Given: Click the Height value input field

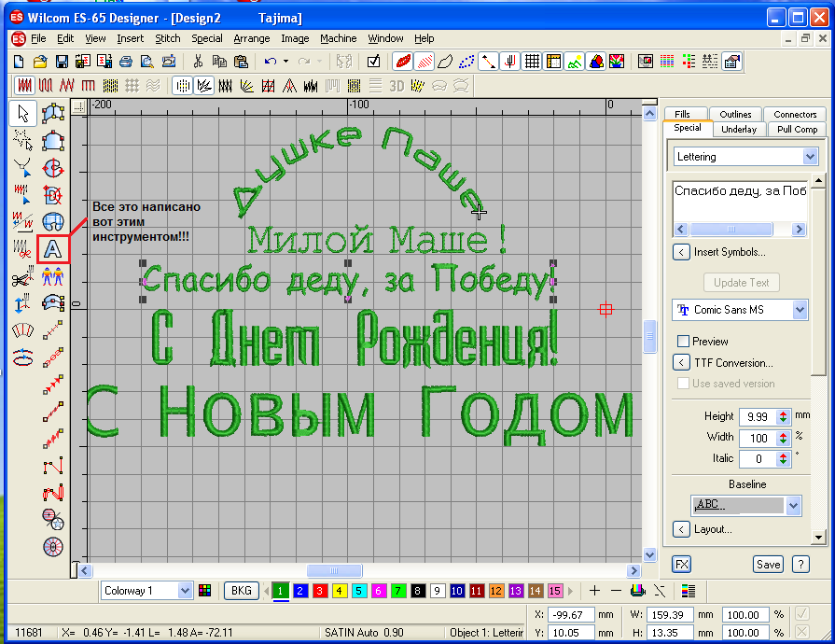Looking at the screenshot, I should pyautogui.click(x=757, y=416).
